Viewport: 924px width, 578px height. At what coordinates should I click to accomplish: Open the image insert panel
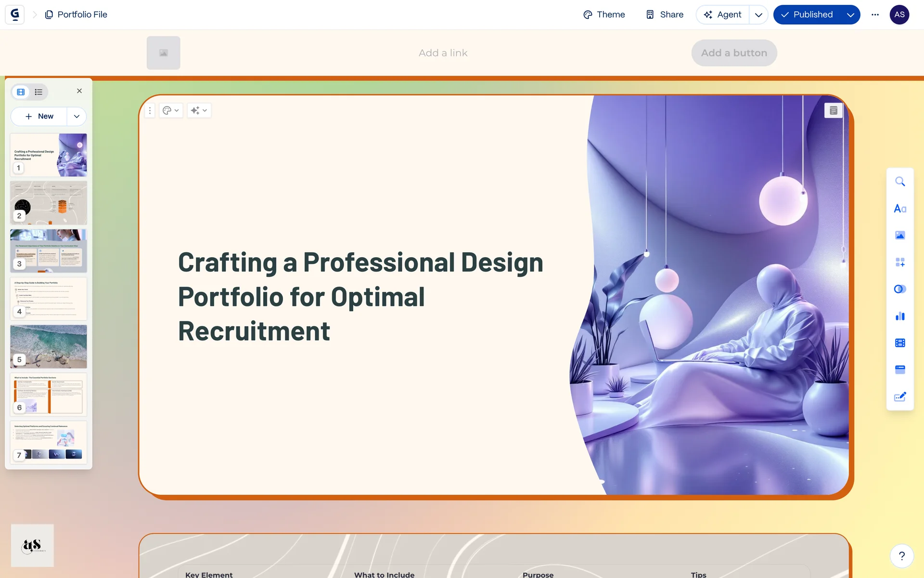900,235
